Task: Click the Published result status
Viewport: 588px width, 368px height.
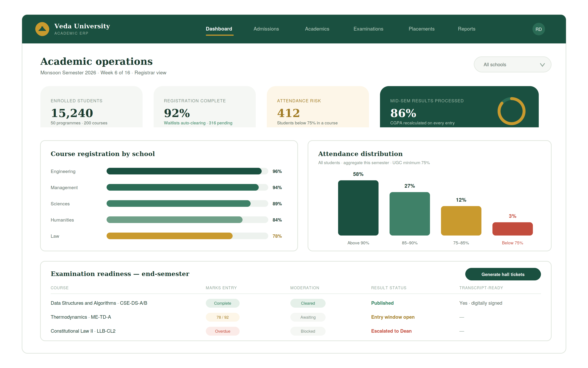Action: coord(382,303)
